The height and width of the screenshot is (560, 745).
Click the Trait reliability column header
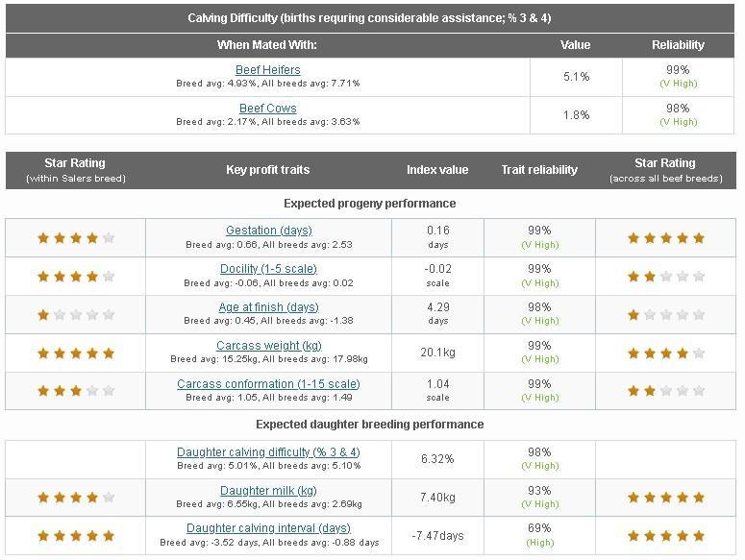tap(539, 170)
